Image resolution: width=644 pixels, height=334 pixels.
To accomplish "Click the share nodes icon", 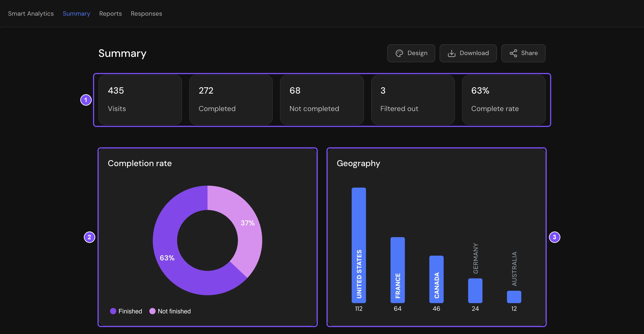I will (x=513, y=53).
